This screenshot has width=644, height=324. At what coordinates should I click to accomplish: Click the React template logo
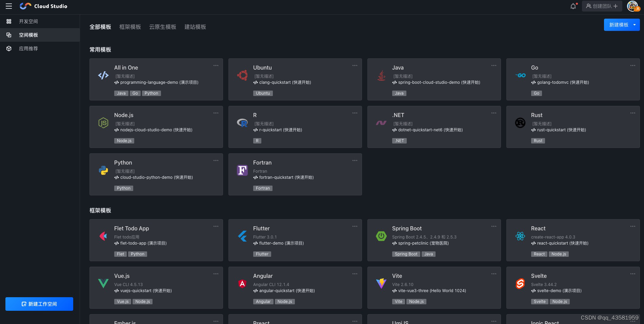(520, 236)
